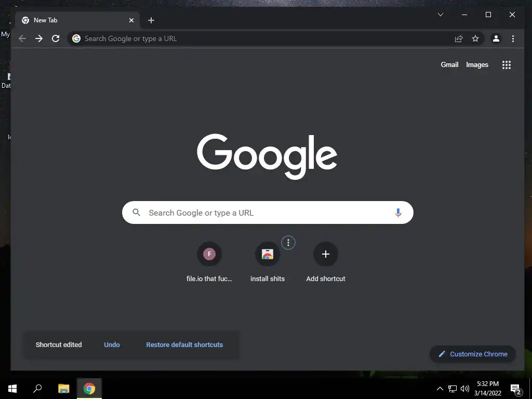Go forward using the forward arrow
Viewport: 532px width, 399px height.
coord(39,38)
